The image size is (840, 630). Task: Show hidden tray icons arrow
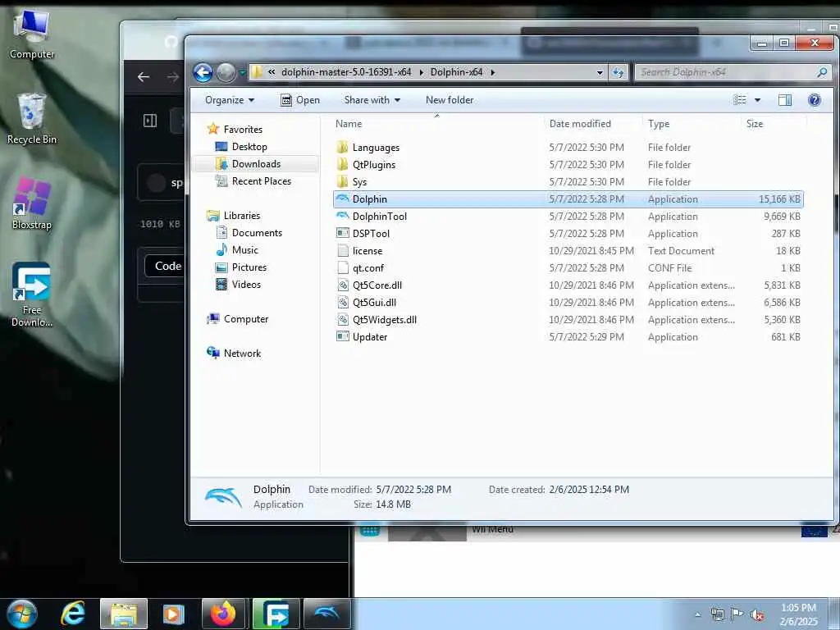(x=697, y=614)
